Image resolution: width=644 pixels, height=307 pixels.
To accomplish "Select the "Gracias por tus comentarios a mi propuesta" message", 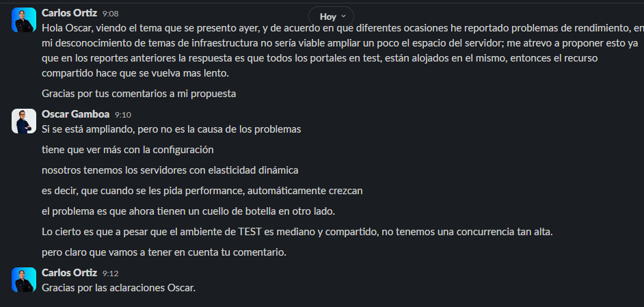I will point(139,93).
